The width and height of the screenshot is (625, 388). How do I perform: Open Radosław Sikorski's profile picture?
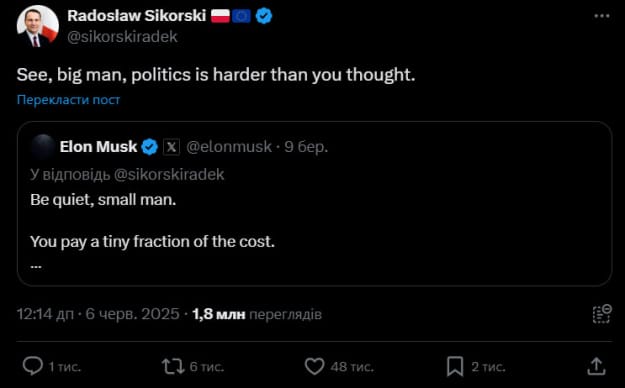37,26
